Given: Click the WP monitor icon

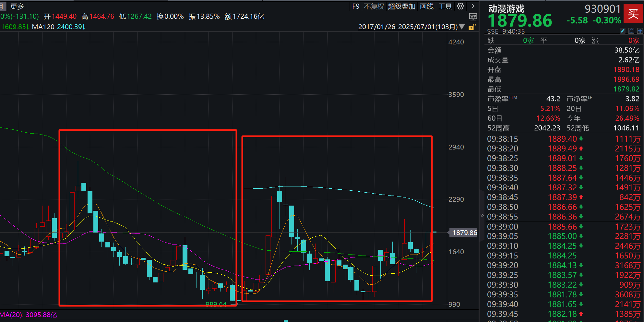Looking at the screenshot, I should (x=473, y=17).
